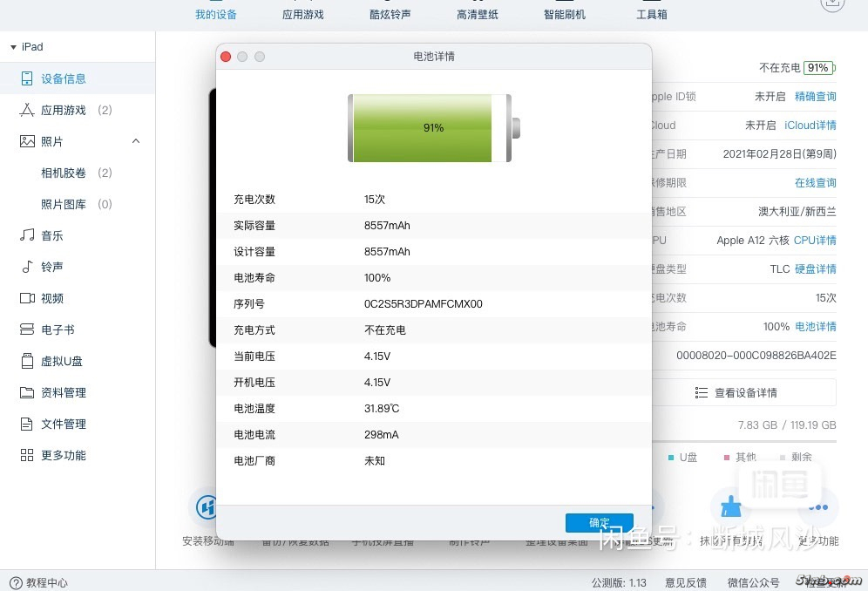Select the 音乐 music icon
This screenshot has height=591, width=868.
tap(27, 235)
